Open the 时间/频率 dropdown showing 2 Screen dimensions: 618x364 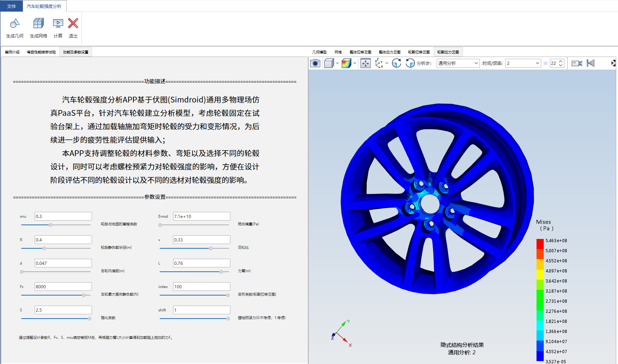coord(523,63)
